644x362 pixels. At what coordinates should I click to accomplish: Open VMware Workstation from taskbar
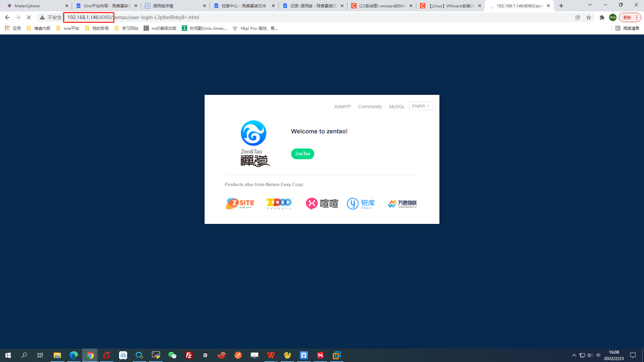click(336, 355)
